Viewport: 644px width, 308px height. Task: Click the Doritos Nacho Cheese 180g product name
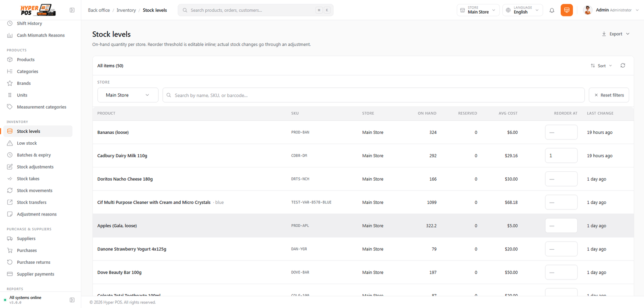point(125,179)
